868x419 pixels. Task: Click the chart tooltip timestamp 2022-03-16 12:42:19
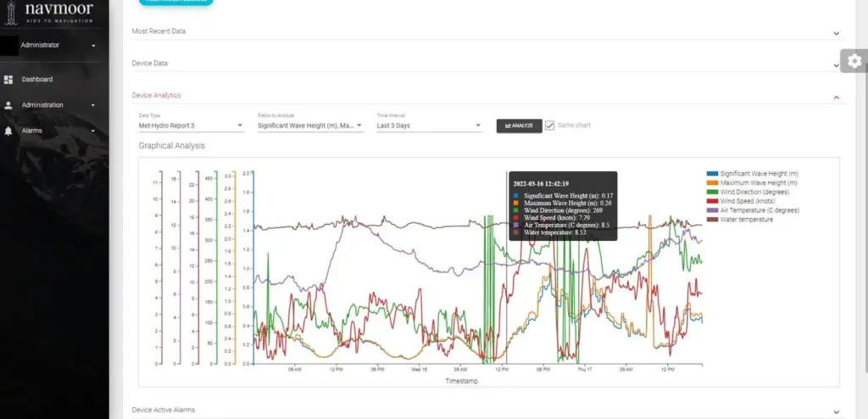pos(541,183)
